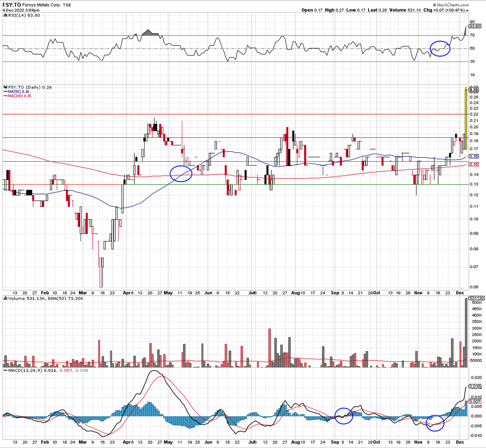The image size is (486, 448).
Task: Click the FSY.TO (Daily) 0.26 price legend
Action: (28, 87)
